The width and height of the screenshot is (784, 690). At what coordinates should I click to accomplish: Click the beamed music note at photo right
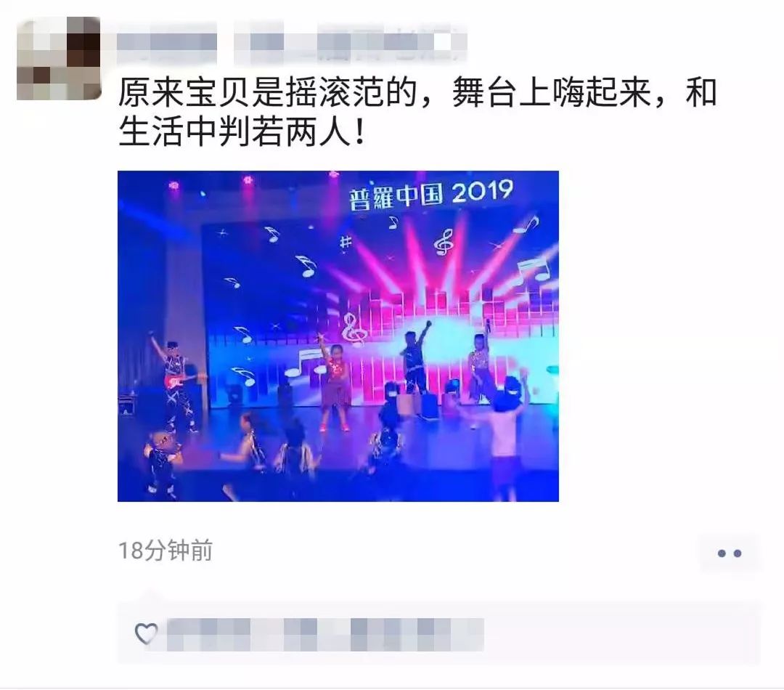pyautogui.click(x=533, y=271)
